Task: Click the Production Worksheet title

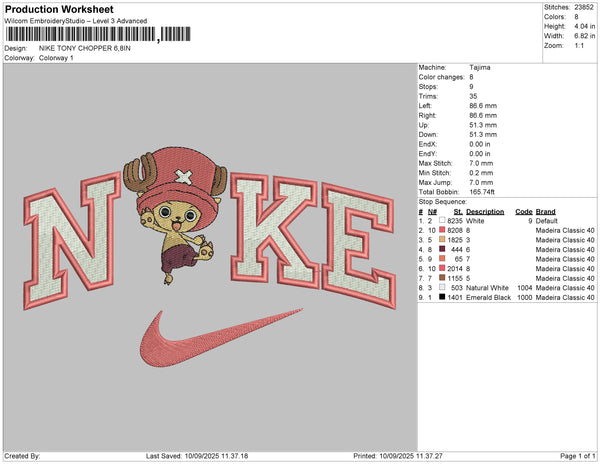Action: click(x=59, y=9)
